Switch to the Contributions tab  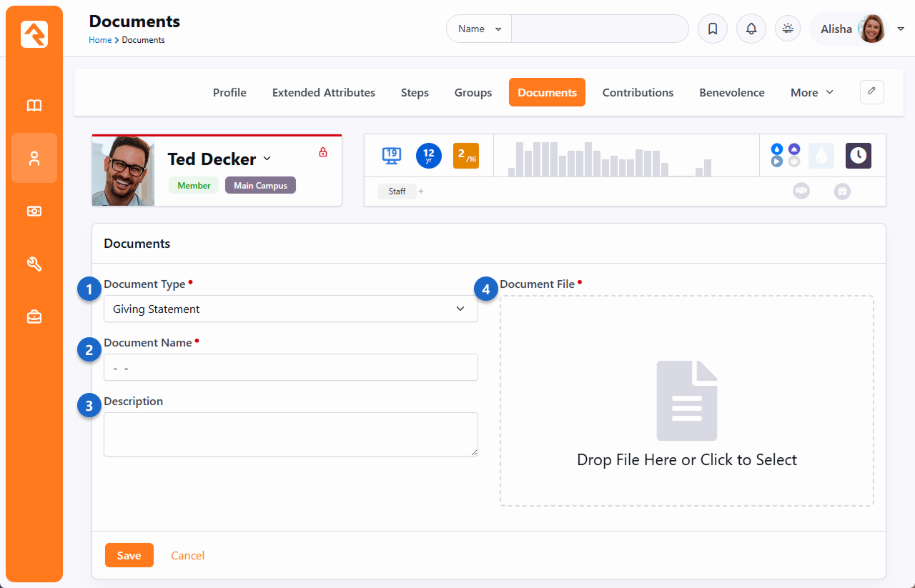pos(638,93)
